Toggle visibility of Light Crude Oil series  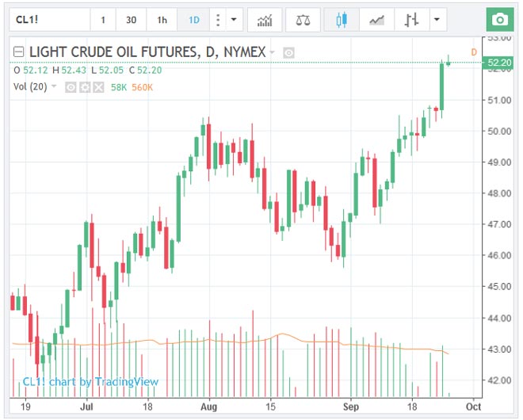click(289, 53)
